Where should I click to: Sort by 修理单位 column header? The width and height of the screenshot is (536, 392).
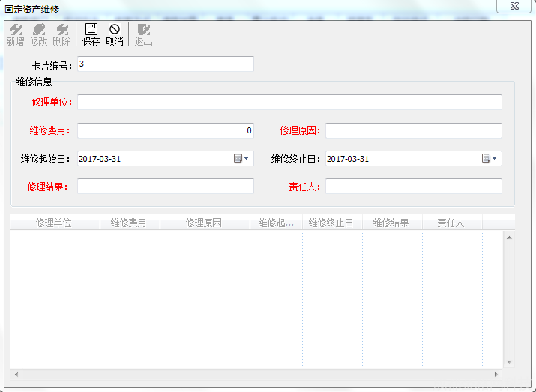54,223
